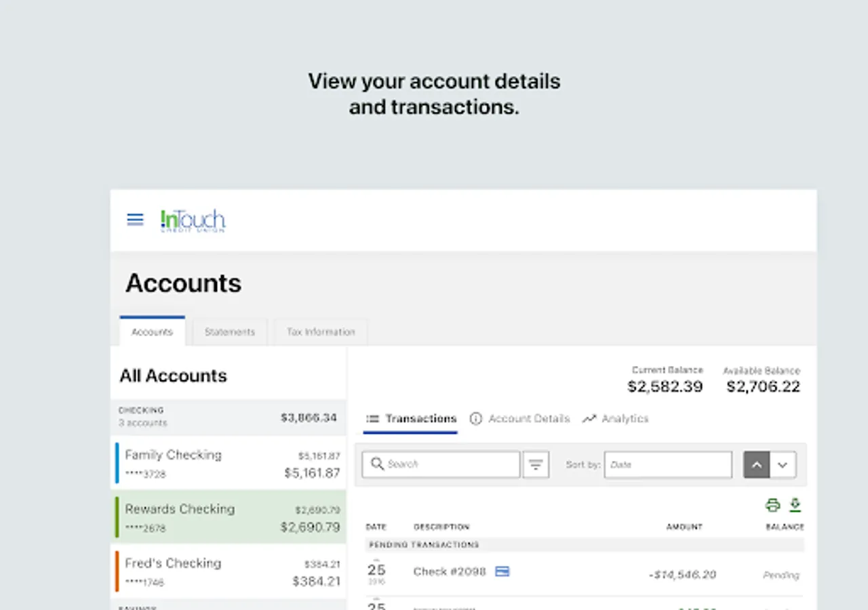The width and height of the screenshot is (868, 610).
Task: Open the transaction filter options
Action: [x=536, y=464]
